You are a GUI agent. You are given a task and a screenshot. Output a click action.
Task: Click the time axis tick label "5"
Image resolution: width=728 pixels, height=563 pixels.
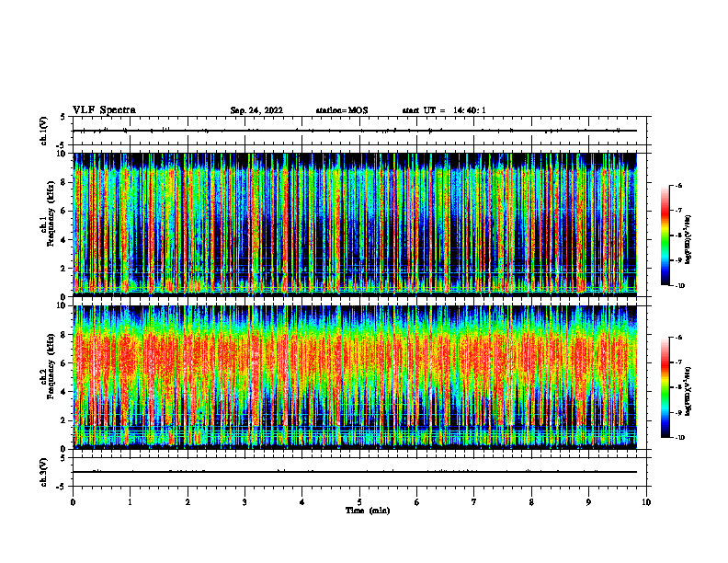pos(359,502)
